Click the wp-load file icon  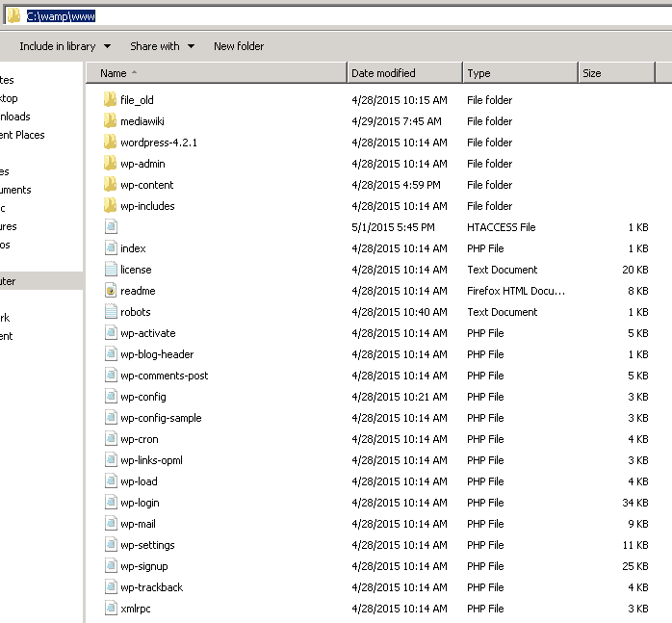point(111,480)
